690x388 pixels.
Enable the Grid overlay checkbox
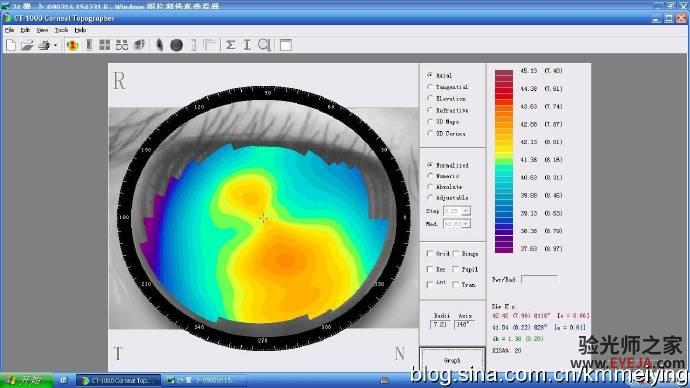click(x=429, y=254)
